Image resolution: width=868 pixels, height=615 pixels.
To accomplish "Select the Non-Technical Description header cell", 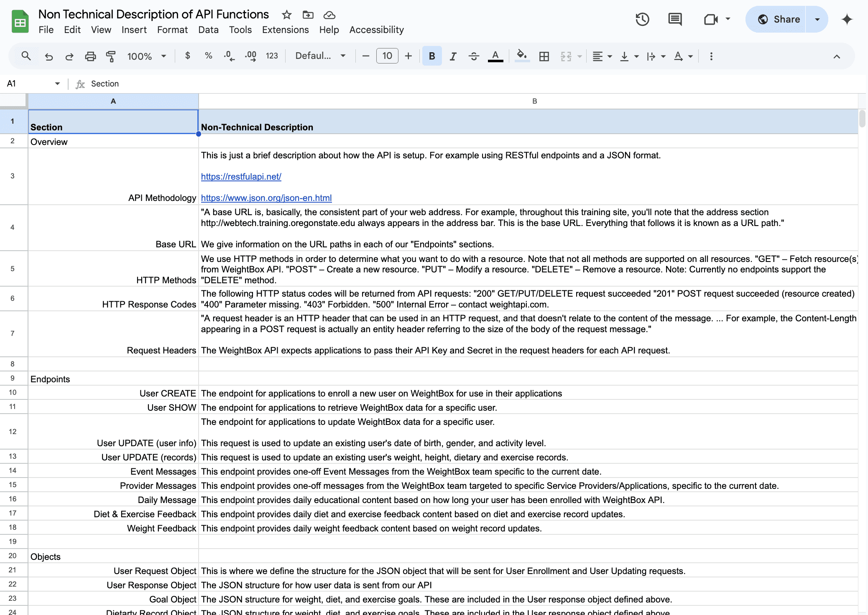I will coord(528,122).
